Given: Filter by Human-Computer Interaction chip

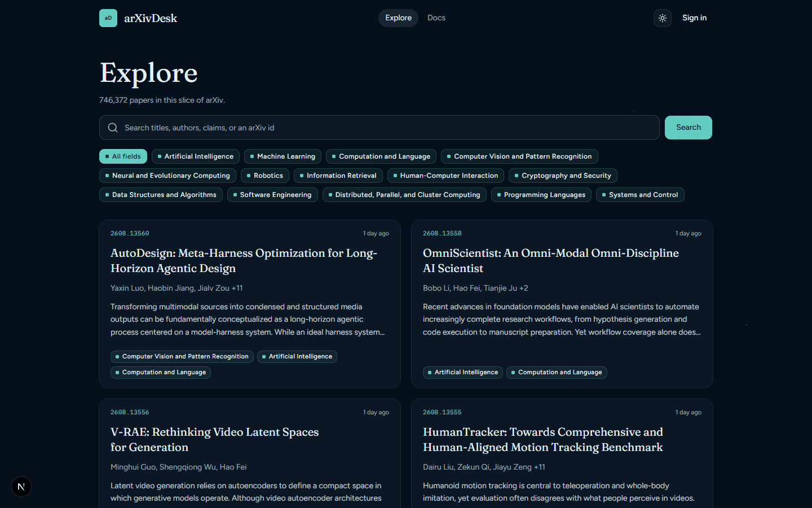Looking at the screenshot, I should (x=446, y=176).
